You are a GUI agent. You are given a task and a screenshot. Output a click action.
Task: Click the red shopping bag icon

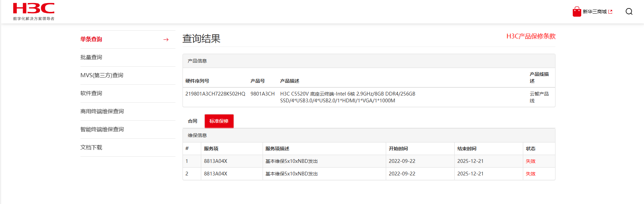coord(577,12)
